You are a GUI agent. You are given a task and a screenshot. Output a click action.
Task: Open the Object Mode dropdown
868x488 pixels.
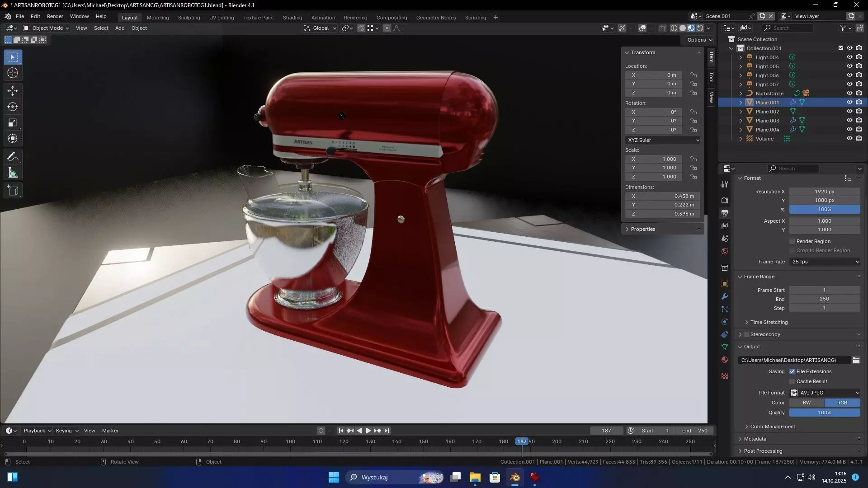click(x=46, y=28)
